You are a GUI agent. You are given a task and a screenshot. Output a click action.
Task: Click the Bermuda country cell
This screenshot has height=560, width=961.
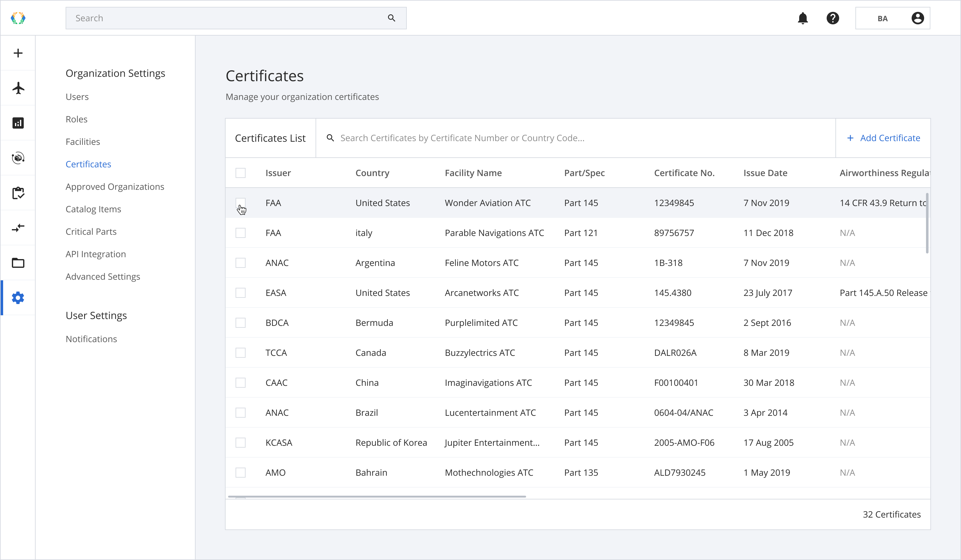pyautogui.click(x=374, y=323)
